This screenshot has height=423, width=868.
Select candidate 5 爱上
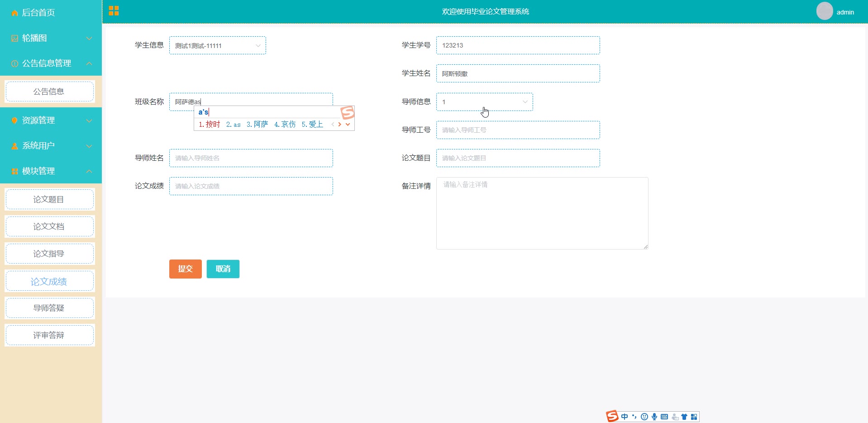click(312, 124)
